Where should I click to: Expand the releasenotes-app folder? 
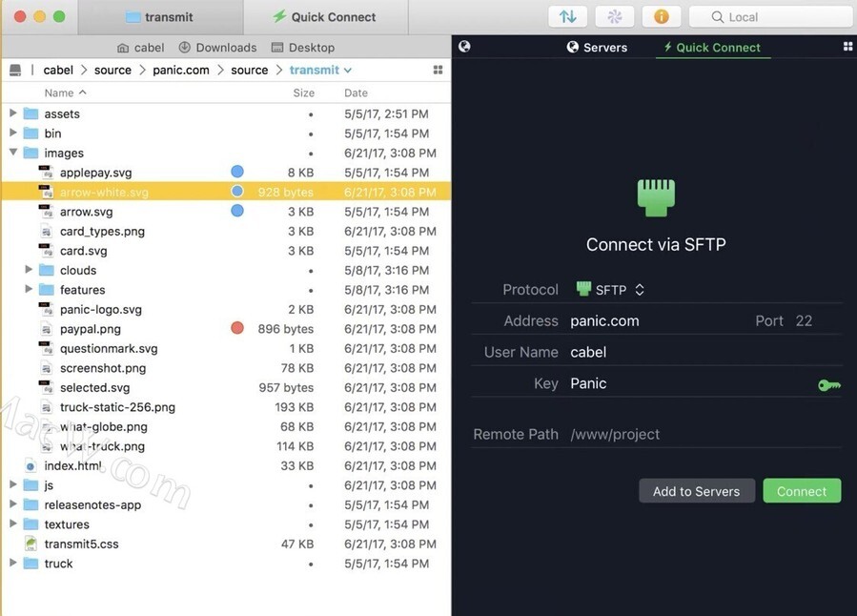[x=13, y=503]
